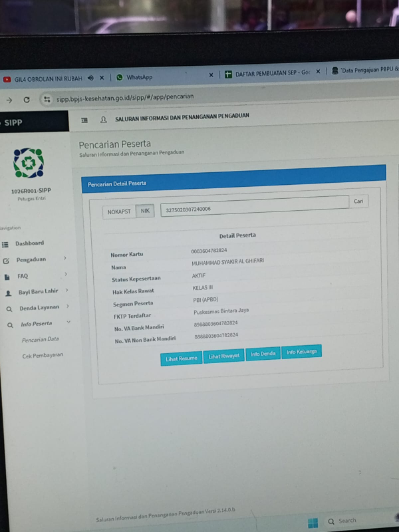Click the Denda Layanan magnifier icon
The height and width of the screenshot is (532, 399).
pyautogui.click(x=9, y=309)
